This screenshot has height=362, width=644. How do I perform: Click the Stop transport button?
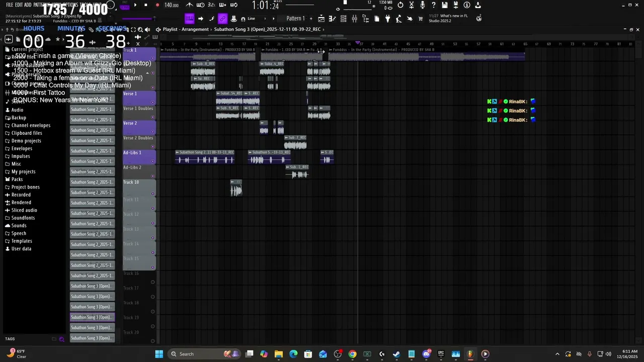tap(146, 5)
